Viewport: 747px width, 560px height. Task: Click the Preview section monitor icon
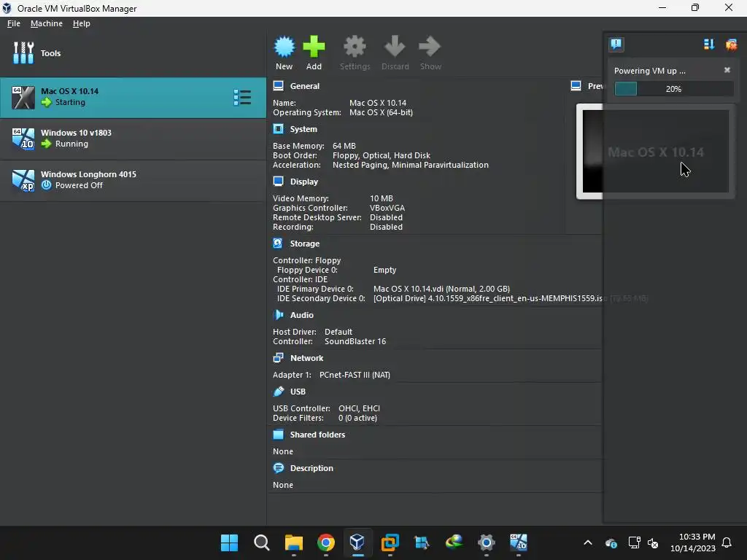(x=576, y=86)
